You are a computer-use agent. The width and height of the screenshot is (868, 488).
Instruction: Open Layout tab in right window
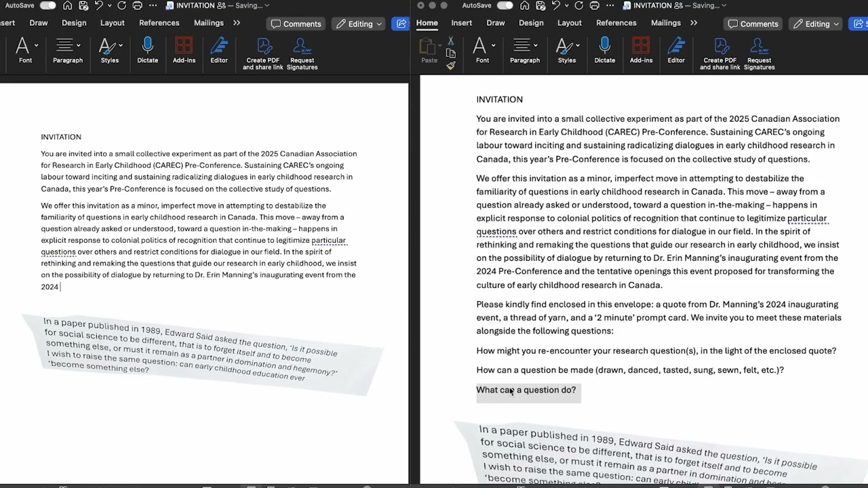tap(570, 23)
